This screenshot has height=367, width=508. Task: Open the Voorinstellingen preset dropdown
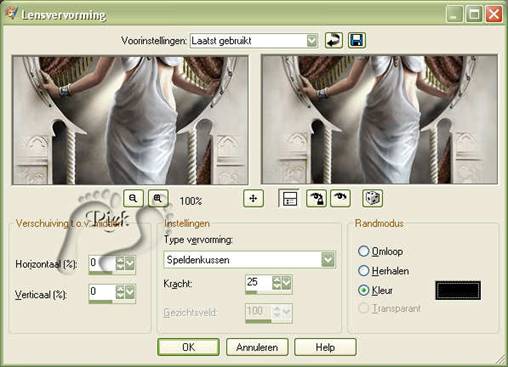point(312,41)
